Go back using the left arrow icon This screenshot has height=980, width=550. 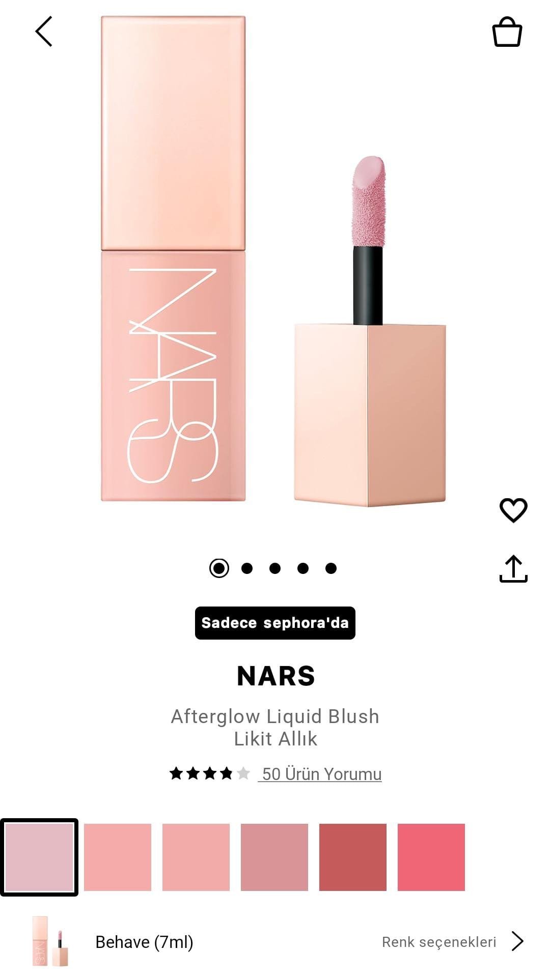44,32
